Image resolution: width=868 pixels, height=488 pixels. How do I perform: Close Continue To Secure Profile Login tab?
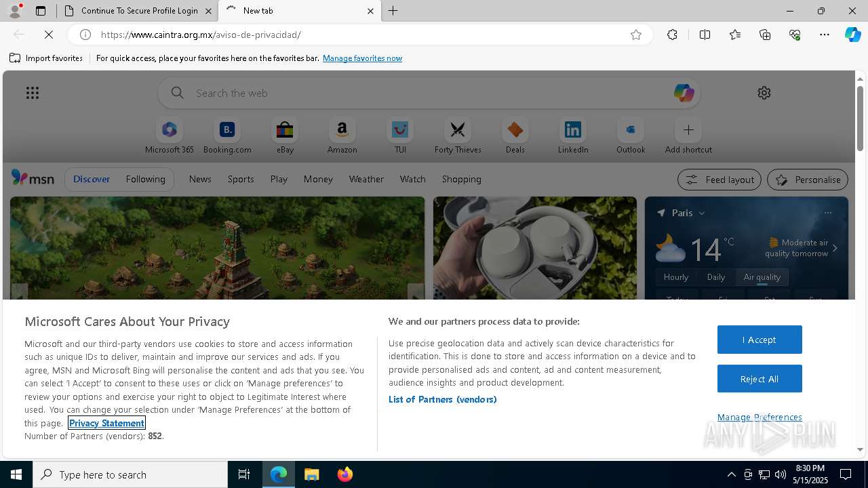click(209, 11)
